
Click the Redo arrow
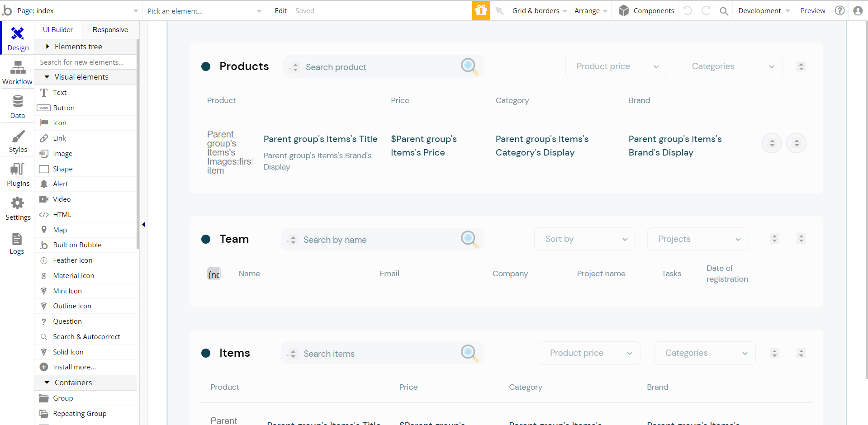[706, 11]
